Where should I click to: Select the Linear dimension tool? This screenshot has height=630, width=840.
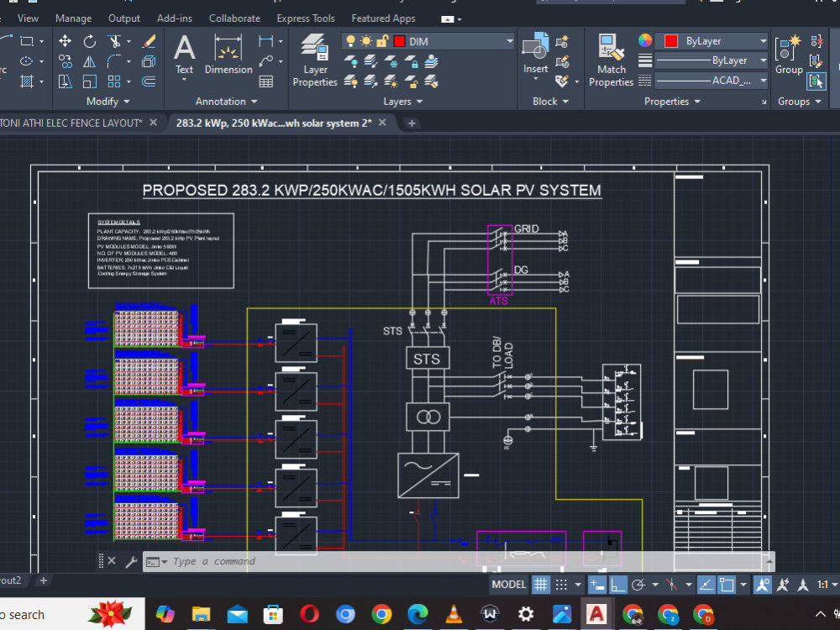[x=265, y=41]
